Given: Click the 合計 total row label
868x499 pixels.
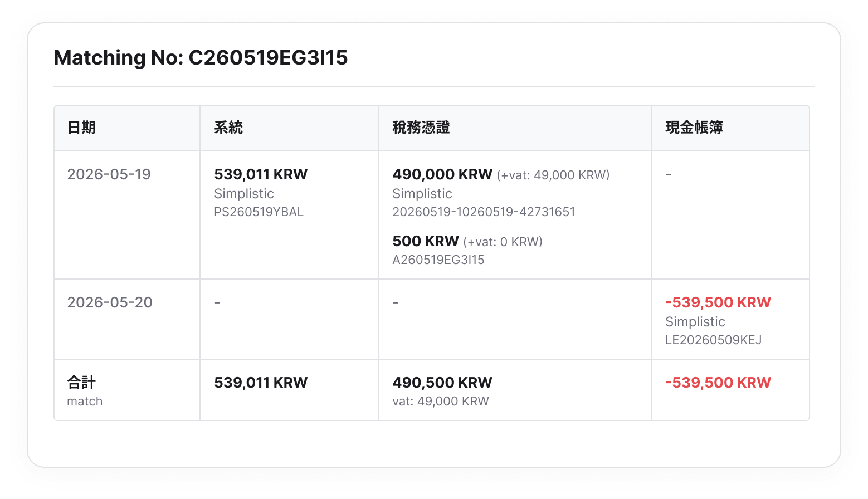Looking at the screenshot, I should point(81,383).
